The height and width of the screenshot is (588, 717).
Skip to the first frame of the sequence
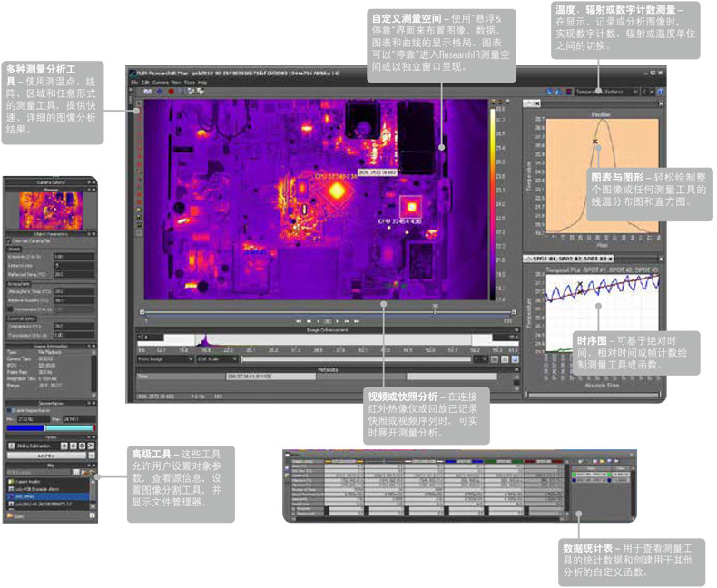297,321
